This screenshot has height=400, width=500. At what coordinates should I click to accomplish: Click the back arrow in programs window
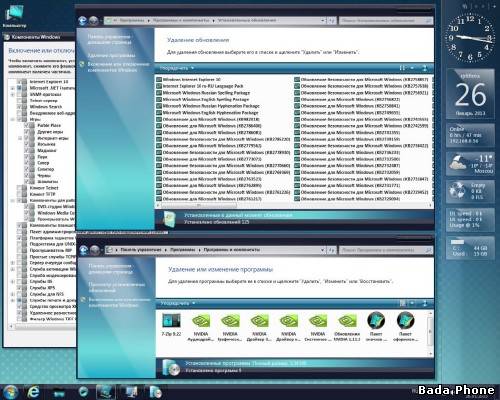tap(84, 250)
